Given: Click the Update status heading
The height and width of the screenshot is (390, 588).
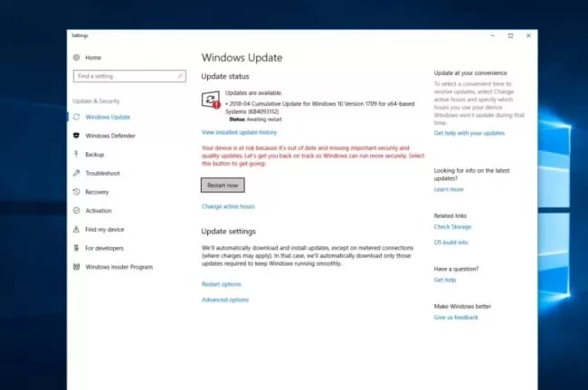Looking at the screenshot, I should point(225,76).
